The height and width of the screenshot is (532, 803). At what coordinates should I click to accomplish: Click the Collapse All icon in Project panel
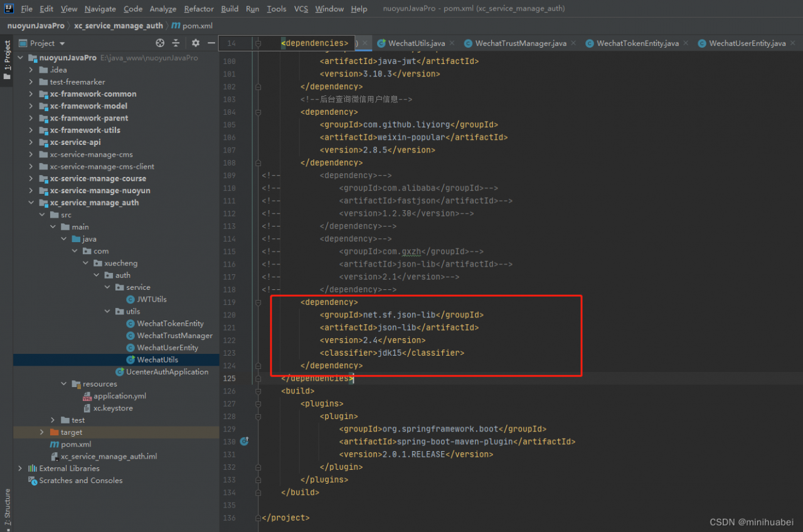(x=176, y=43)
